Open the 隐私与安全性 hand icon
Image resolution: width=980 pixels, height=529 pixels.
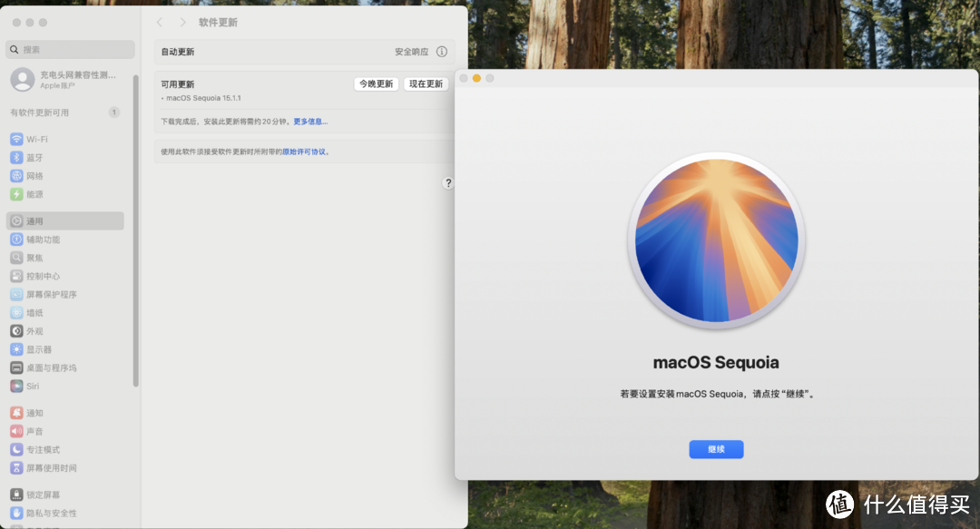point(17,513)
